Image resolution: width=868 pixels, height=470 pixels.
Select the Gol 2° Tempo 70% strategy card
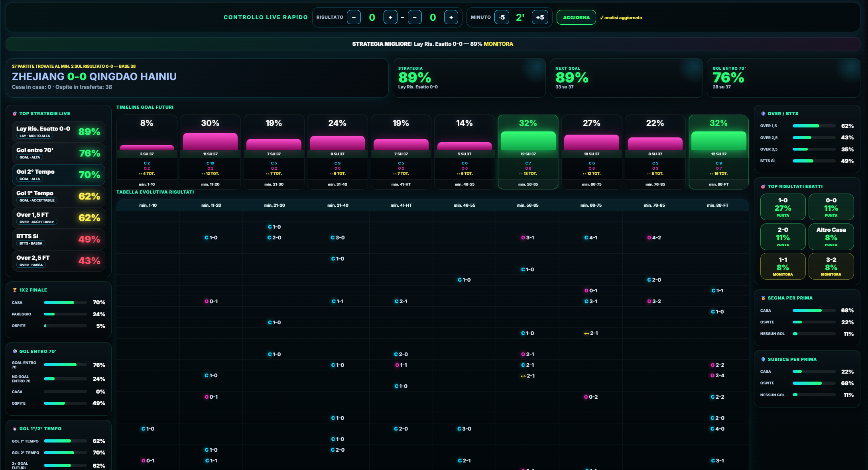pyautogui.click(x=59, y=175)
